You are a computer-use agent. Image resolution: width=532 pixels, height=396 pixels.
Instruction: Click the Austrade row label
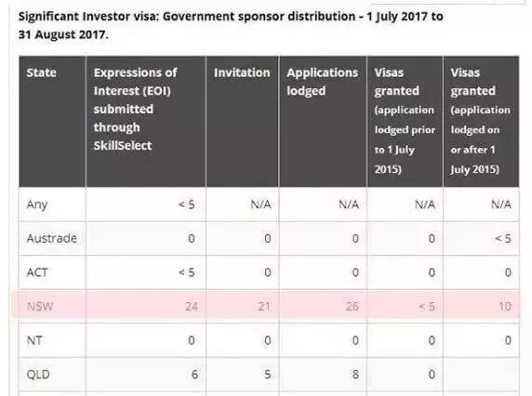(51, 238)
